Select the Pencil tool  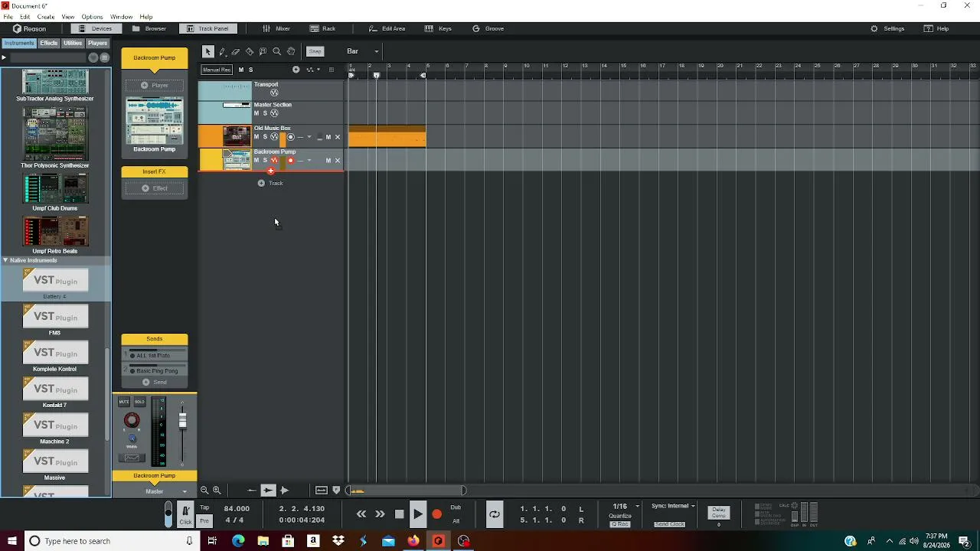point(222,51)
